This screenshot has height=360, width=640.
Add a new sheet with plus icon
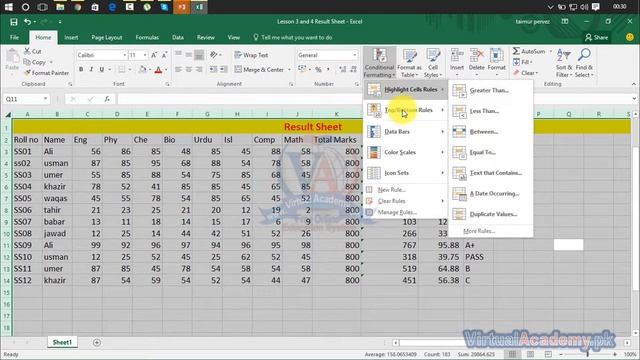coord(97,342)
